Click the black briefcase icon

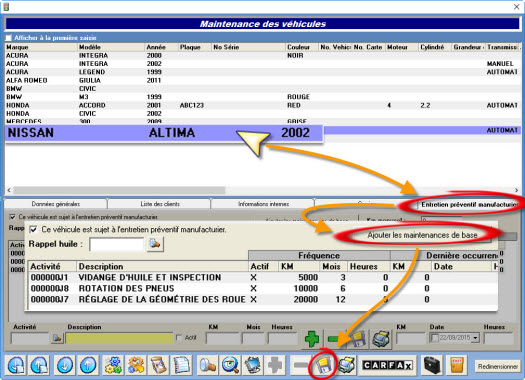[x=432, y=365]
